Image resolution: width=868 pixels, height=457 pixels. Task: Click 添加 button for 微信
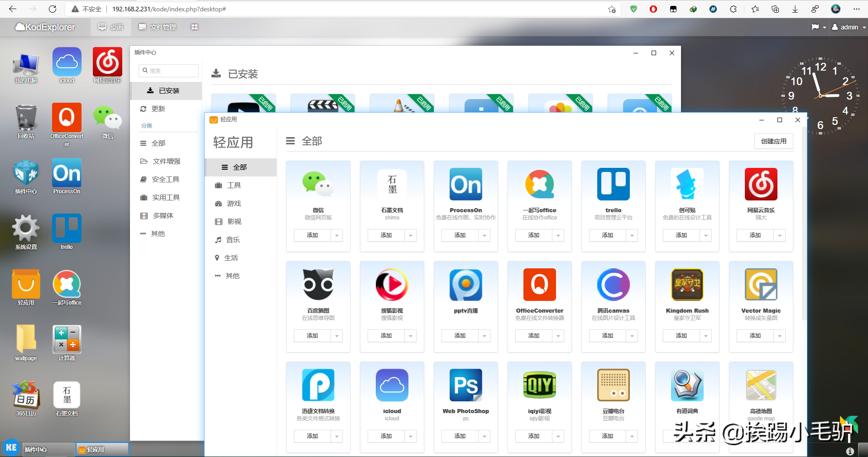312,235
